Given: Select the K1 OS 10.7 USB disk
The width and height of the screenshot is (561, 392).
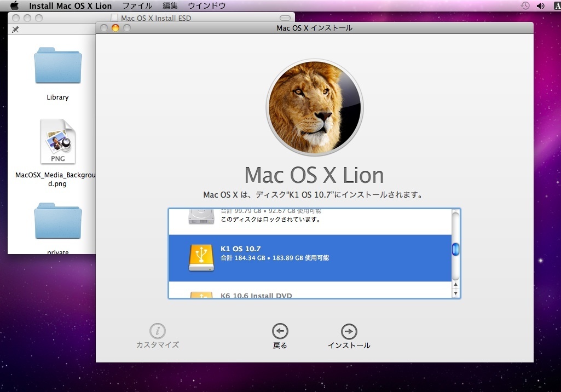Looking at the screenshot, I should [309, 258].
